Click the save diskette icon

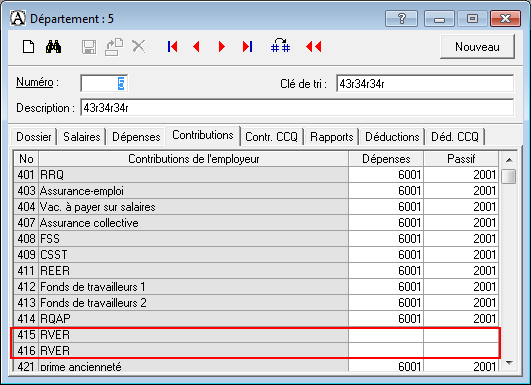click(89, 47)
